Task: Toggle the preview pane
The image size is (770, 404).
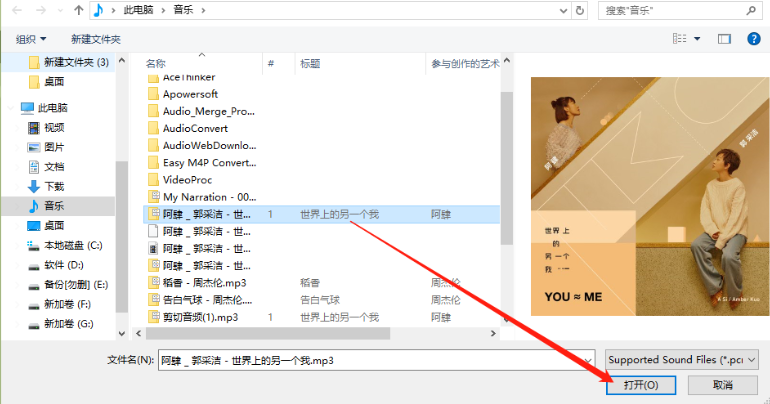Action: tap(724, 39)
